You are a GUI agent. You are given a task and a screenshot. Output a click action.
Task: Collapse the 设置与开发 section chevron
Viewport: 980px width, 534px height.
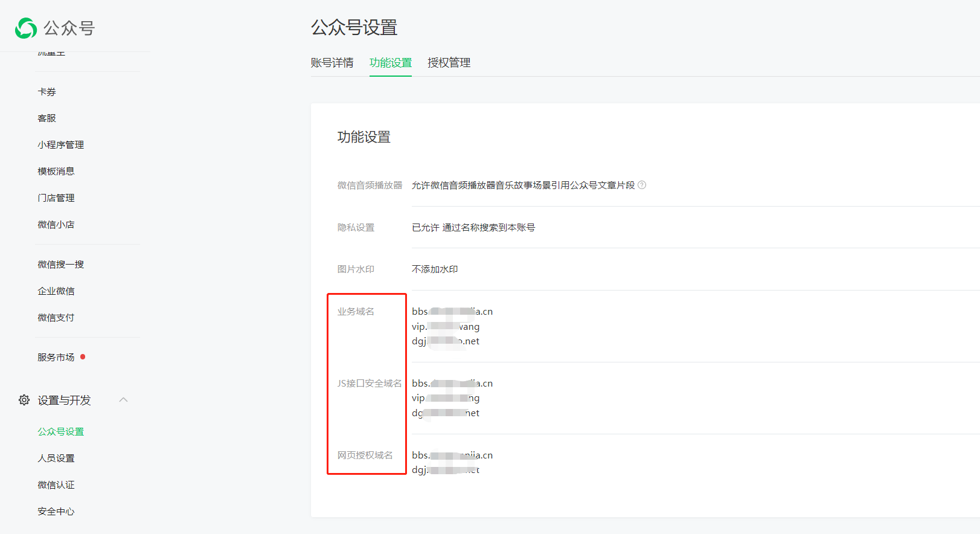124,400
